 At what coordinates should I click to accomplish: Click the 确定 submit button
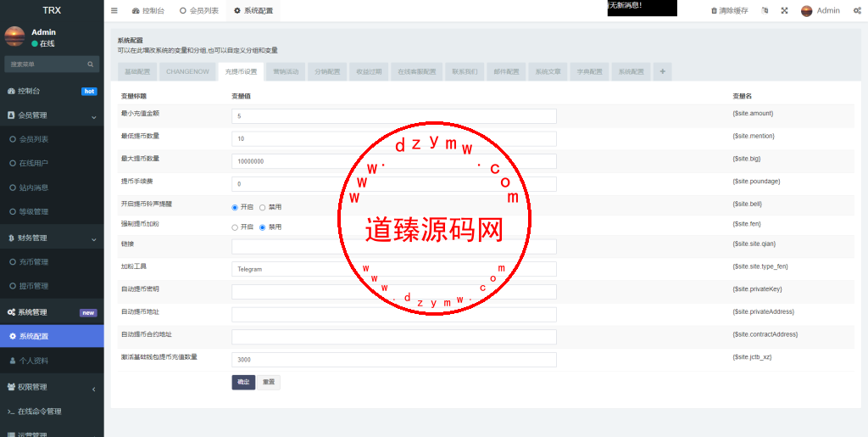(243, 382)
